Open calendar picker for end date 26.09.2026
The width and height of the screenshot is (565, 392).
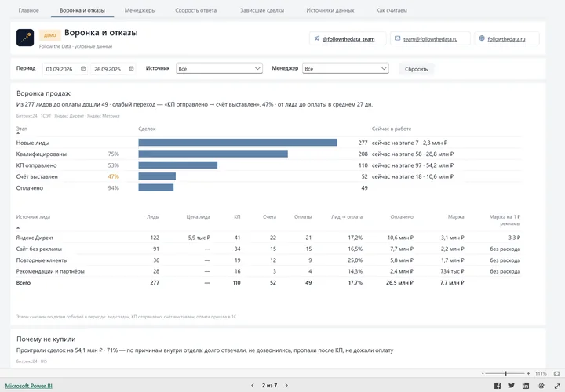(132, 68)
